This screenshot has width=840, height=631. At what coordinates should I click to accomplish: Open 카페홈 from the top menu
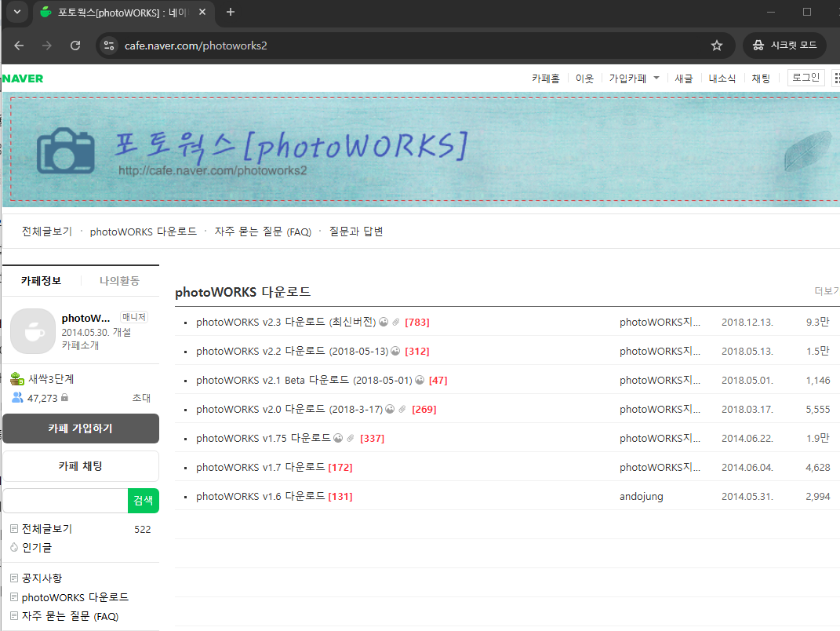tap(546, 78)
